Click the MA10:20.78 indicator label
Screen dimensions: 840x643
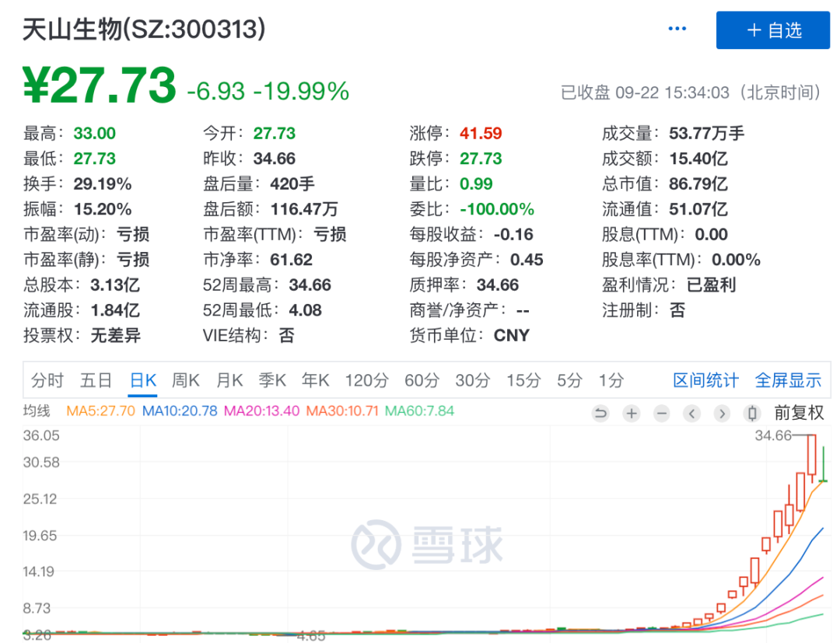(x=180, y=411)
